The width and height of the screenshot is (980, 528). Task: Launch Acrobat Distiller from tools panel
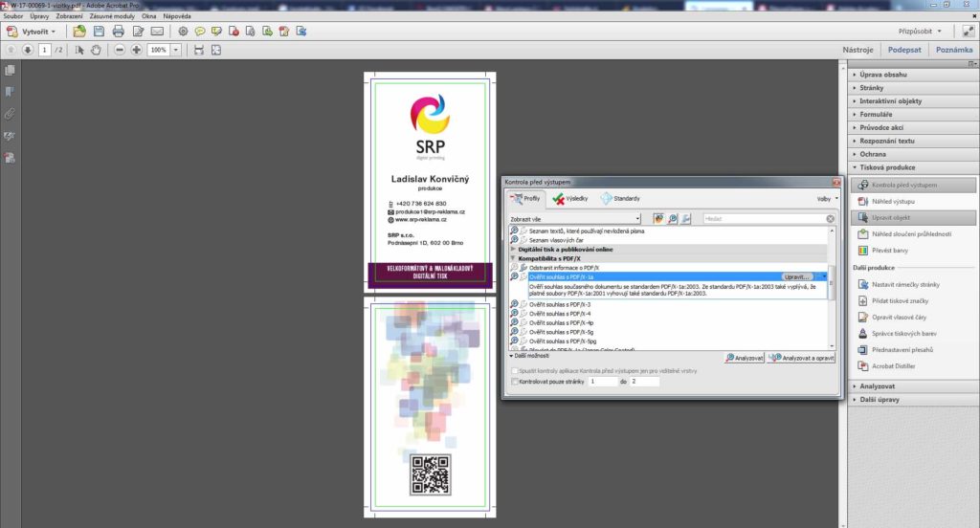pos(893,365)
